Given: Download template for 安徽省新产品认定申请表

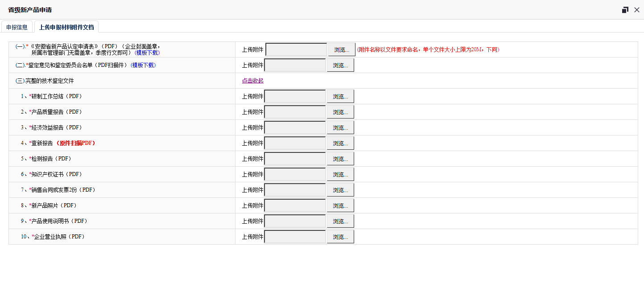Looking at the screenshot, I should coord(147,53).
